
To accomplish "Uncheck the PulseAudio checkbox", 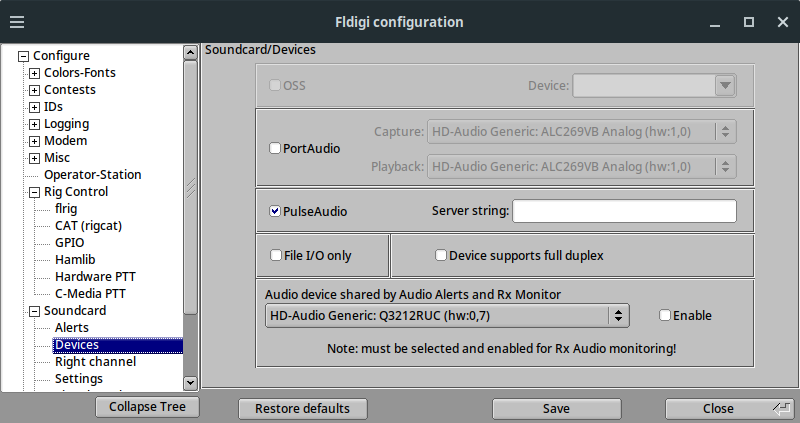I will pos(275,211).
